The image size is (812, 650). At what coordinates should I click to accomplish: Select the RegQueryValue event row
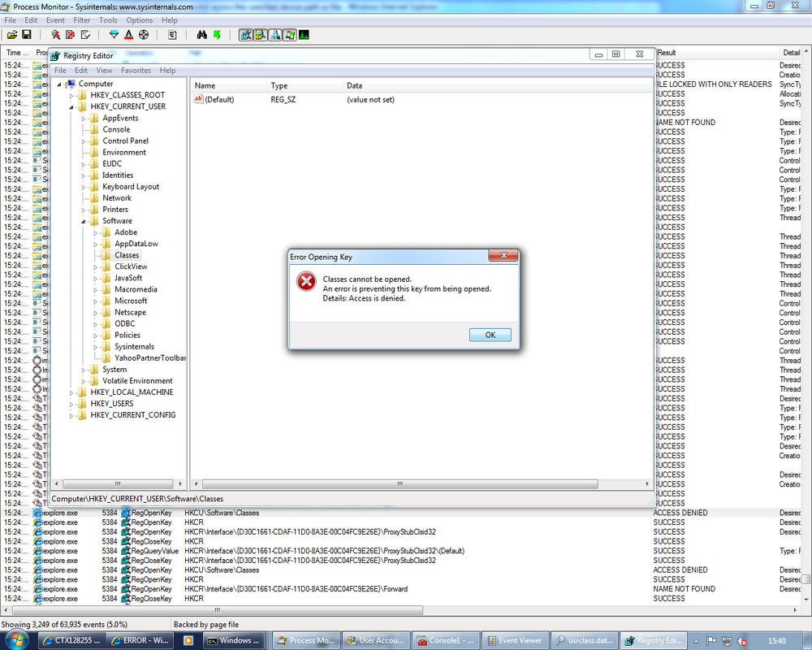pyautogui.click(x=400, y=551)
